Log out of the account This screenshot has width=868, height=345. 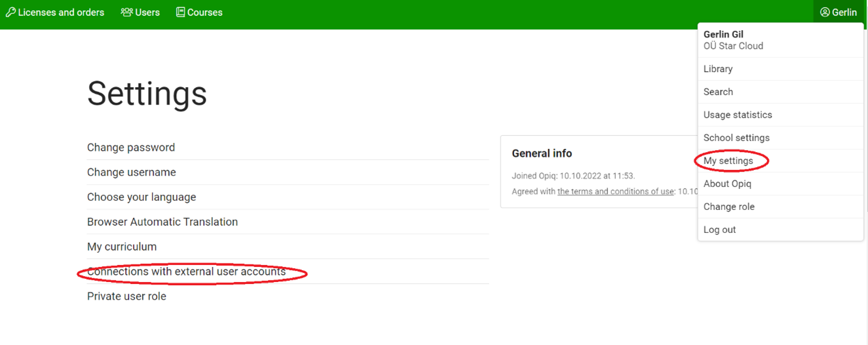click(720, 230)
